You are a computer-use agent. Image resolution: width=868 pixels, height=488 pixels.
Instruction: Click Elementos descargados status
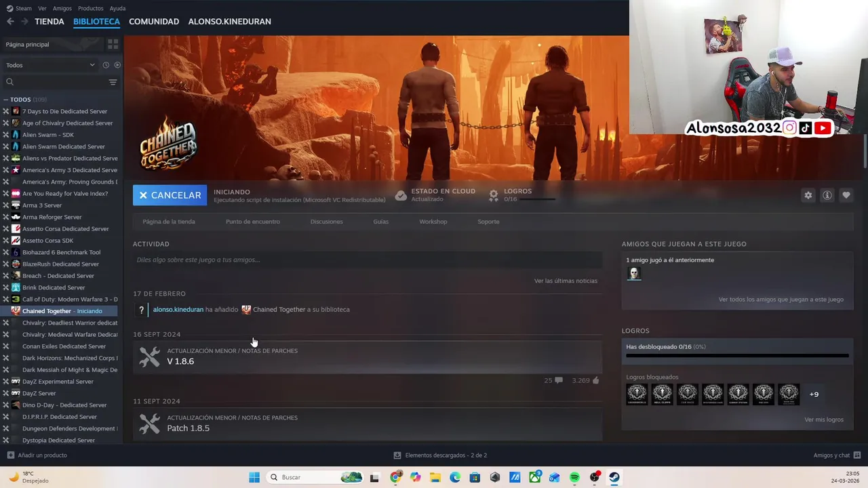pyautogui.click(x=440, y=455)
